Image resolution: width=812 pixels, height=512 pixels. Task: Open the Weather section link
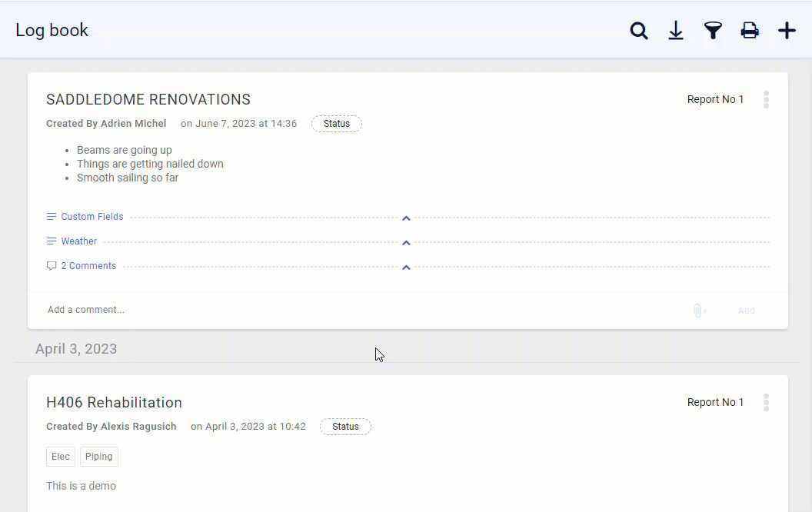tap(78, 241)
